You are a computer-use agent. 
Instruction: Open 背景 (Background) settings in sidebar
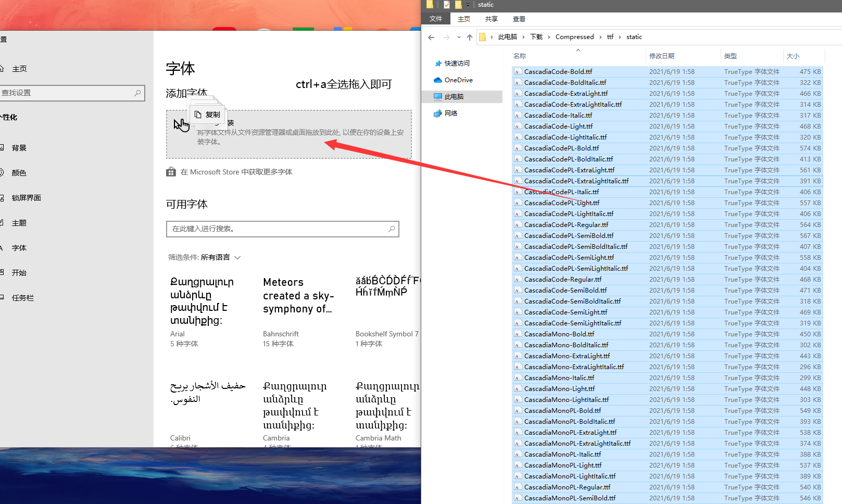(x=19, y=147)
